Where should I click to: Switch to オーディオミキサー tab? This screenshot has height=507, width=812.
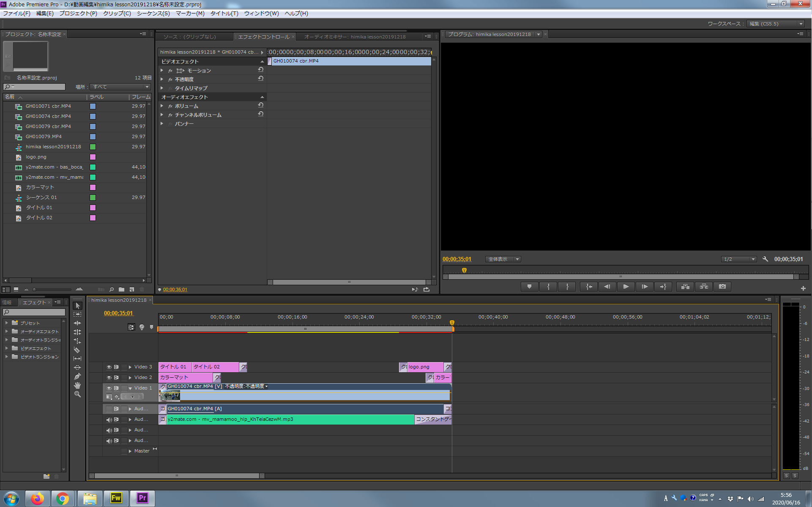355,37
